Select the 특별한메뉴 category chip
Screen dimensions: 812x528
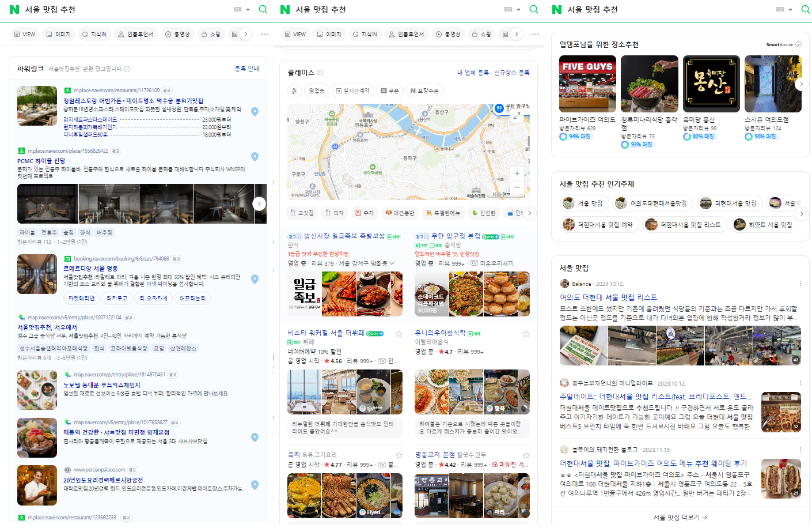pos(443,213)
